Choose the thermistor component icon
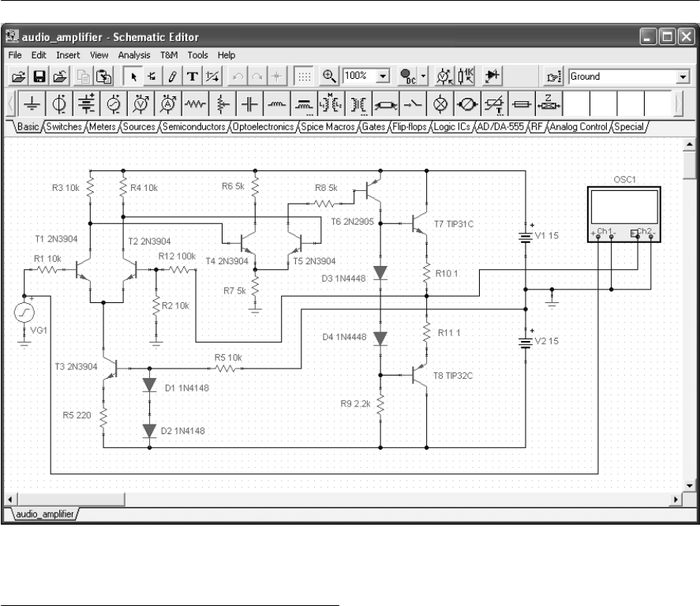This screenshot has height=606, width=700. click(495, 104)
